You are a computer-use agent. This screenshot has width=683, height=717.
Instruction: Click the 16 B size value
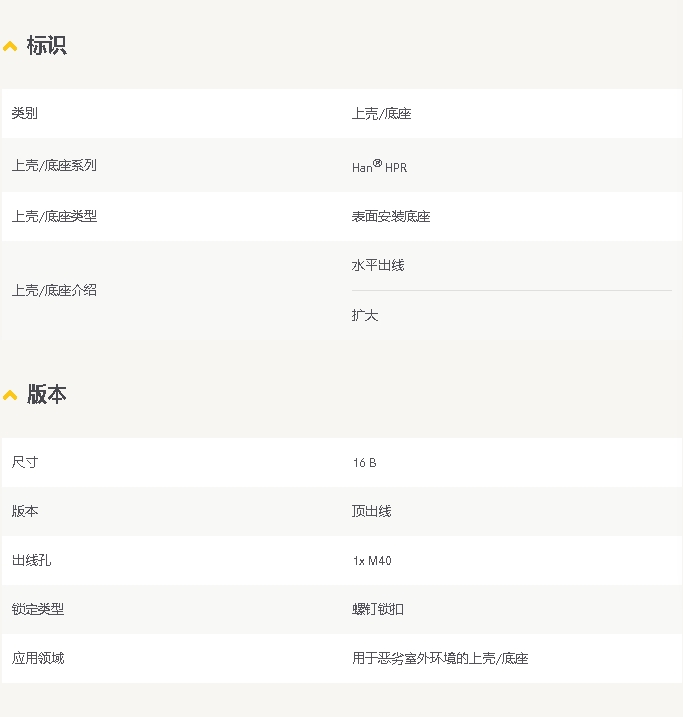click(364, 463)
